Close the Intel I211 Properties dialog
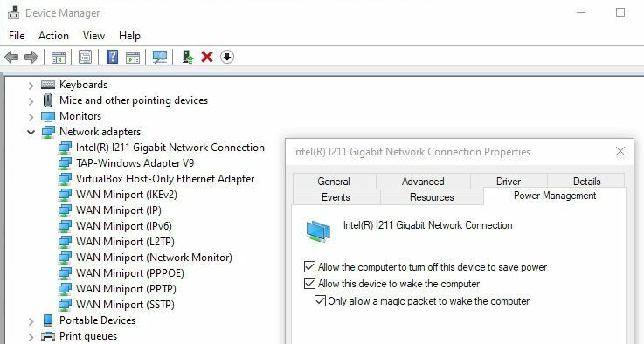The height and width of the screenshot is (344, 644). tap(620, 152)
